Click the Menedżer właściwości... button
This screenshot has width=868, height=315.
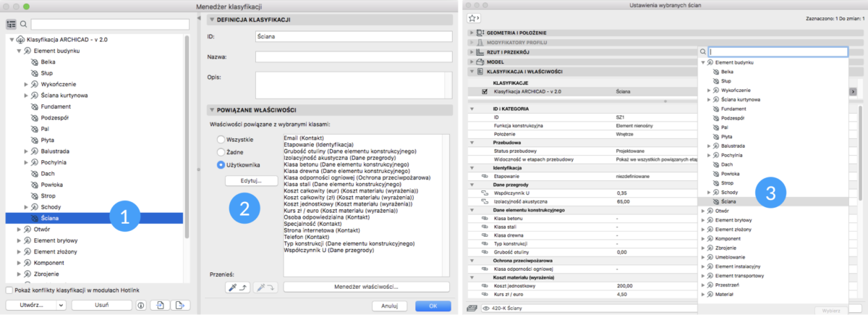click(366, 287)
